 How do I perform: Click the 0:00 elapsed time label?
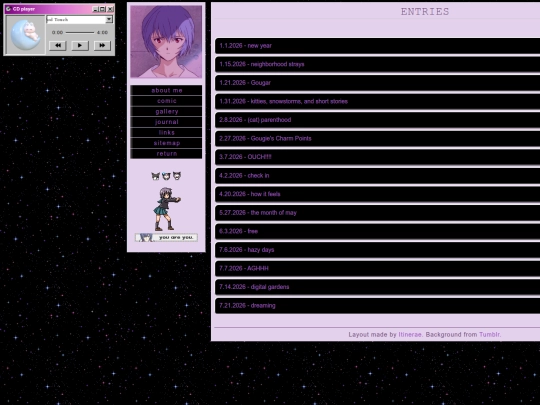click(57, 32)
